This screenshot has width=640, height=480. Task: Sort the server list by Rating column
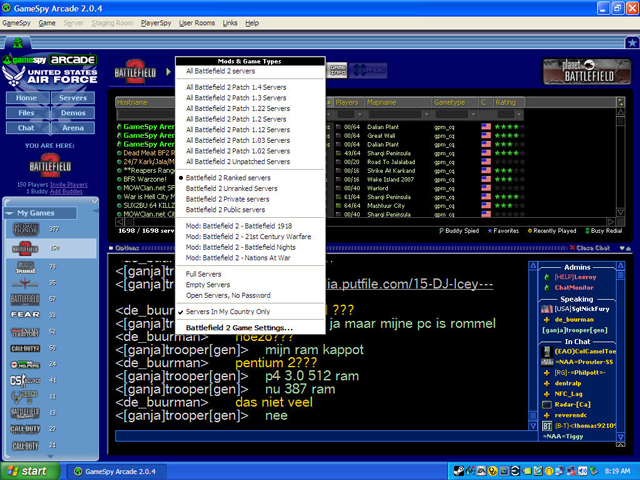(x=509, y=102)
